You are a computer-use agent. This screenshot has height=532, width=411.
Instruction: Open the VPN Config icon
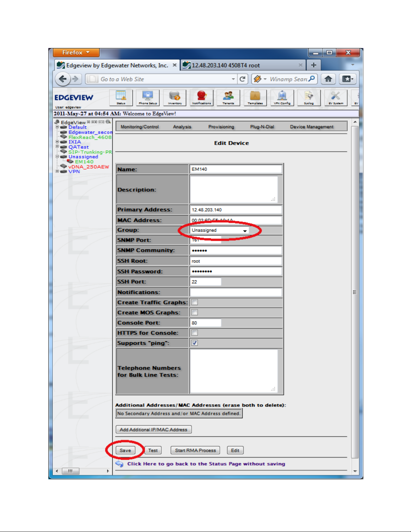[x=282, y=98]
